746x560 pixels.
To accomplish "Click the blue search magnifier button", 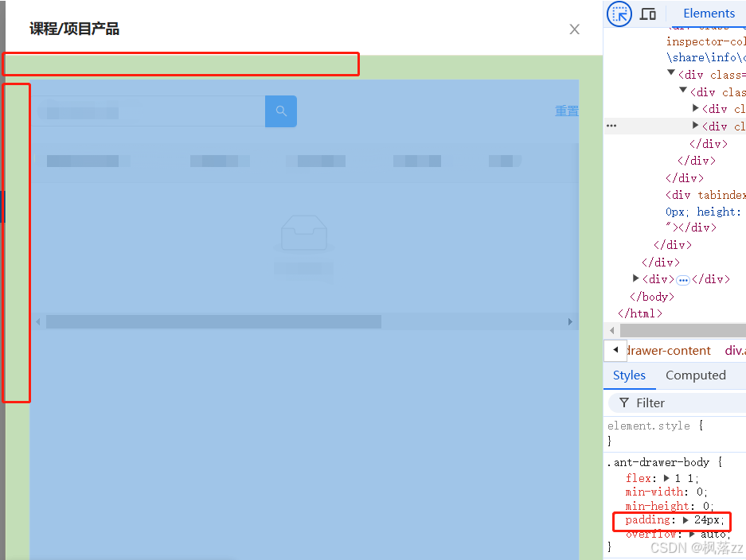I will point(281,111).
